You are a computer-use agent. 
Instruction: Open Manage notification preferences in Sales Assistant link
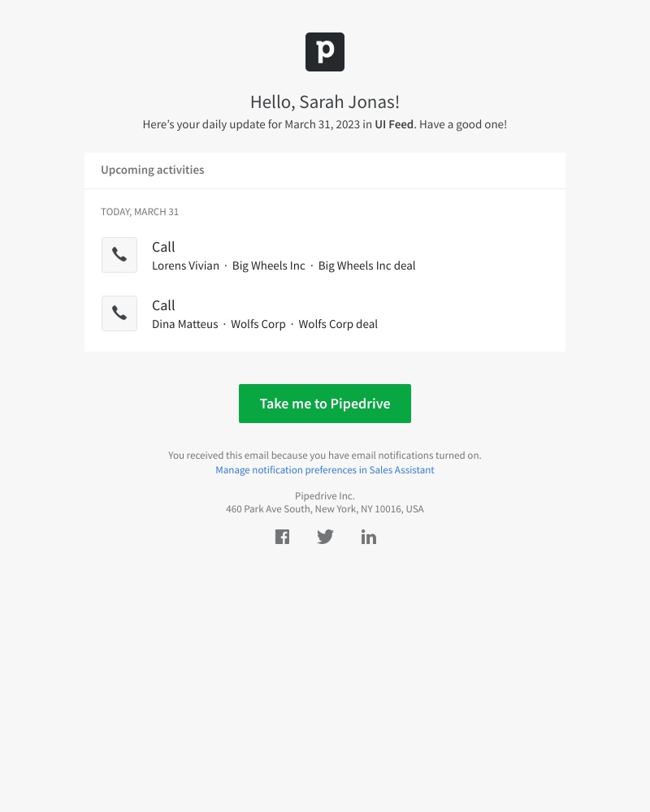click(325, 470)
